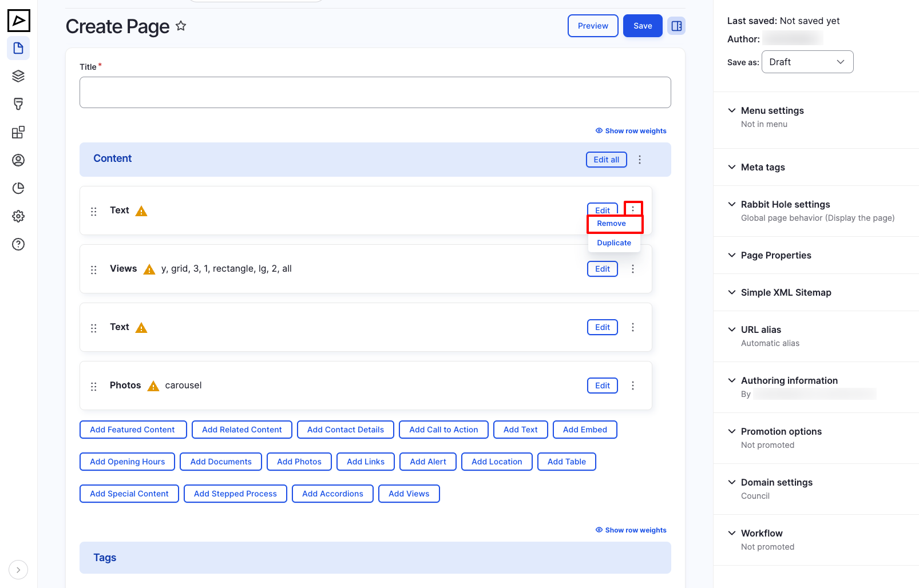Choose Duplicate in the context menu
This screenshot has height=588, width=919.
pos(613,243)
